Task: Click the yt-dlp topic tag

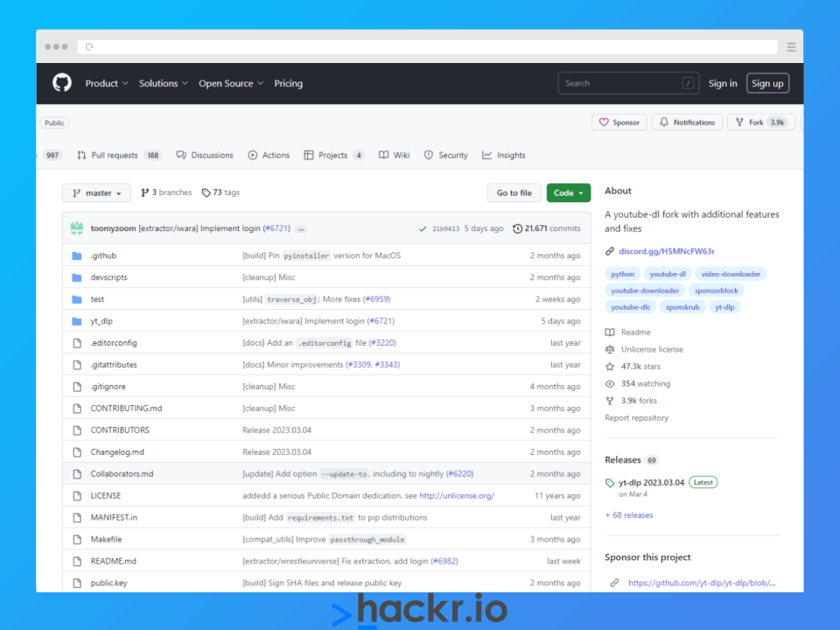Action: (724, 307)
